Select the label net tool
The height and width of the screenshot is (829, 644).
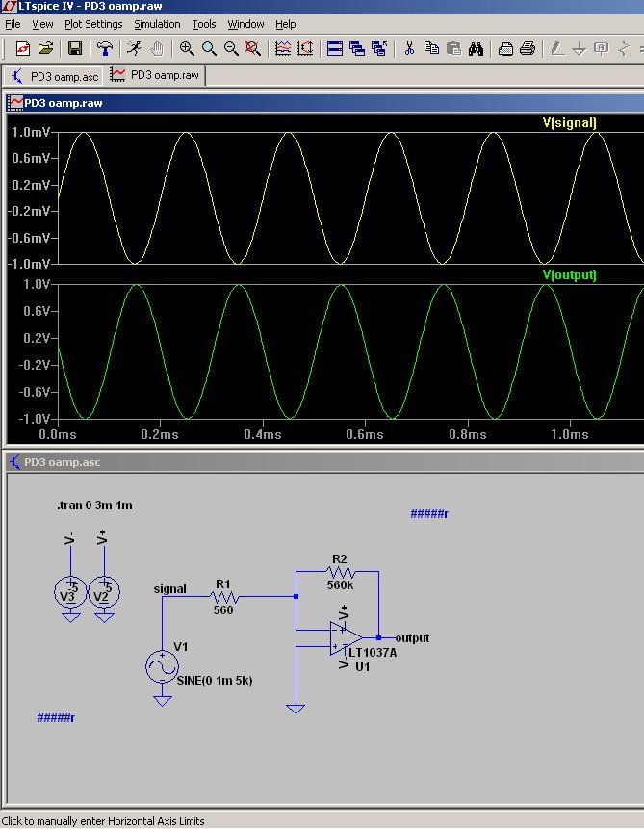coord(602,49)
